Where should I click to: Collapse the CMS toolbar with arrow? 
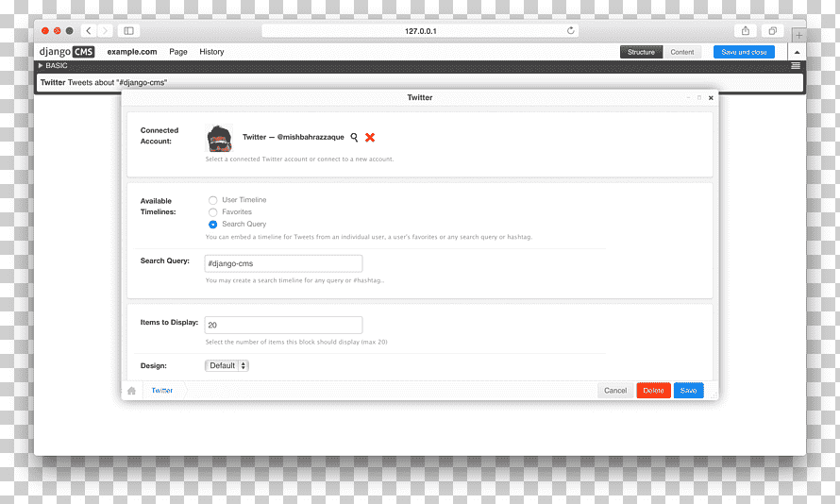[x=797, y=52]
